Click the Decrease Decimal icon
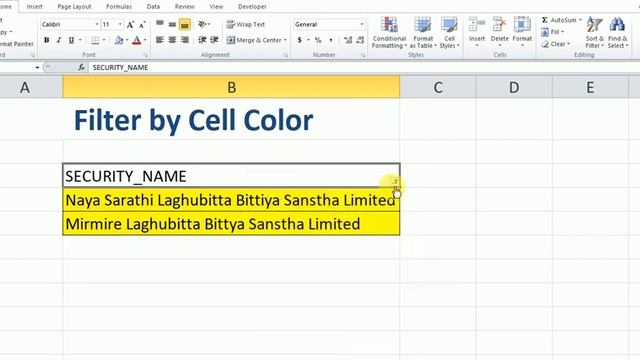640x360 pixels. pos(360,40)
